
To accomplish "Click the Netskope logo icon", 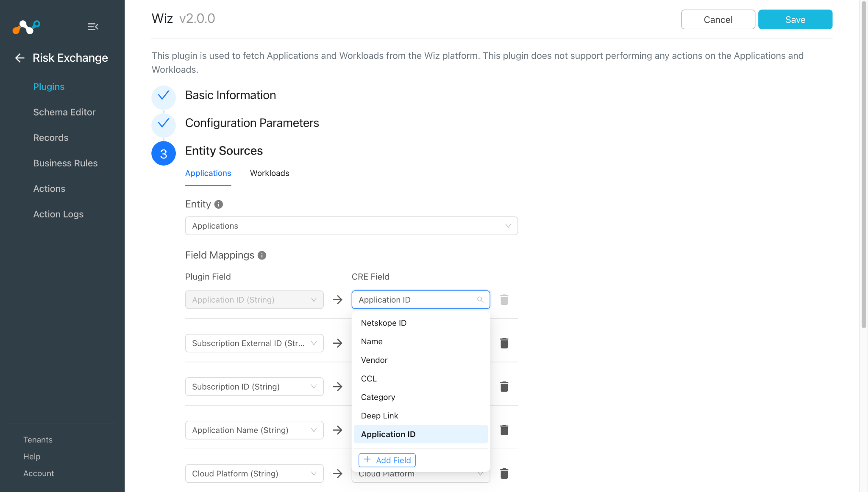I will coord(26,27).
